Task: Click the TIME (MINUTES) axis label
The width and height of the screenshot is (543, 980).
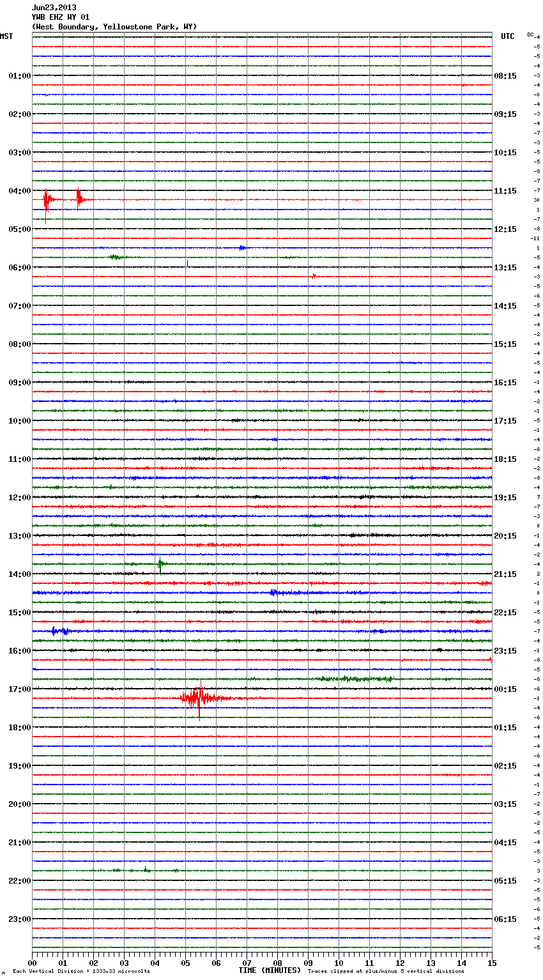Action: pos(270,970)
